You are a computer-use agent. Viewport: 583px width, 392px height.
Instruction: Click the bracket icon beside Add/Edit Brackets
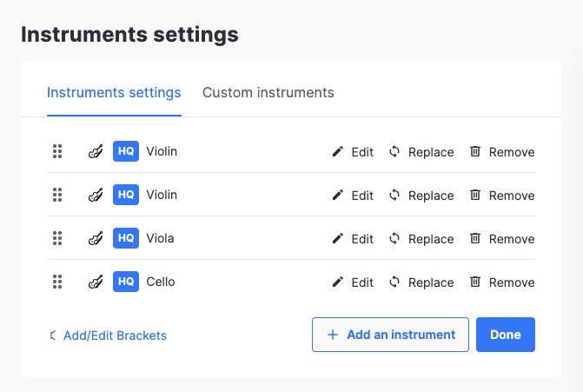[x=53, y=336]
